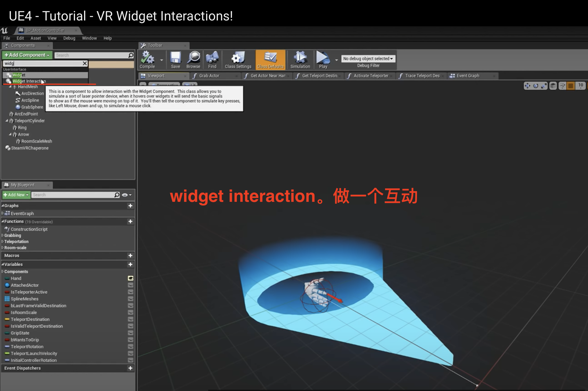
Task: Select the yellow TeleportDestination variable pill
Action: [x=8, y=319]
